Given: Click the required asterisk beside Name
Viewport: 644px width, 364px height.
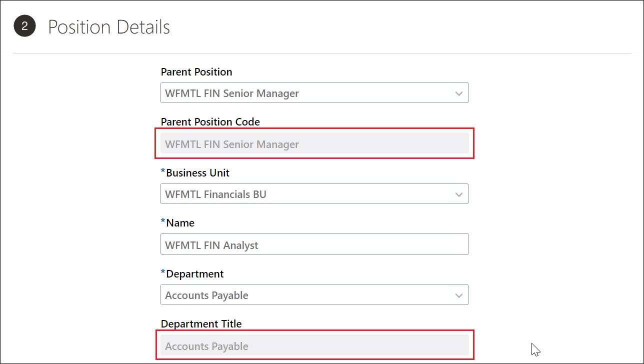Looking at the screenshot, I should point(163,222).
